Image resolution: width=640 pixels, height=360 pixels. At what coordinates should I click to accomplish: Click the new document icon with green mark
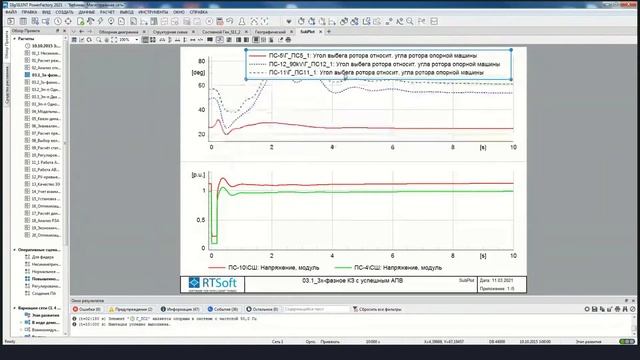pyautogui.click(x=81, y=21)
